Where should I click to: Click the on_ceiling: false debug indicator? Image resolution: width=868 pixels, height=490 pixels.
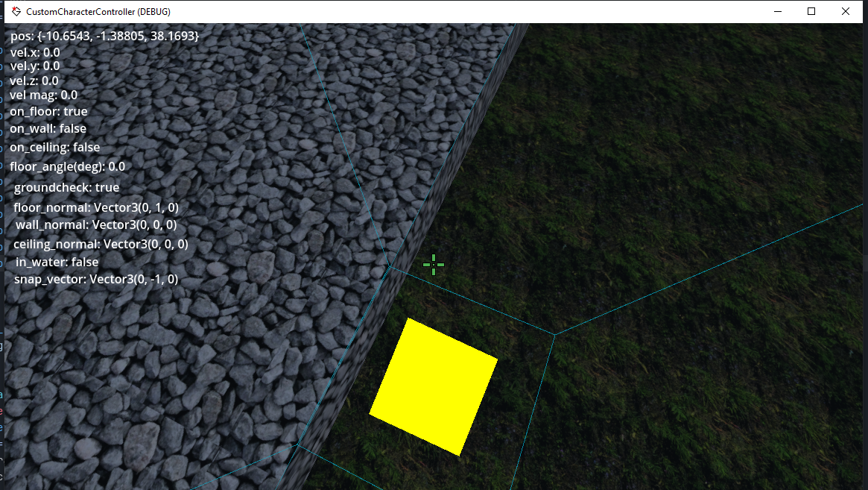click(x=54, y=147)
